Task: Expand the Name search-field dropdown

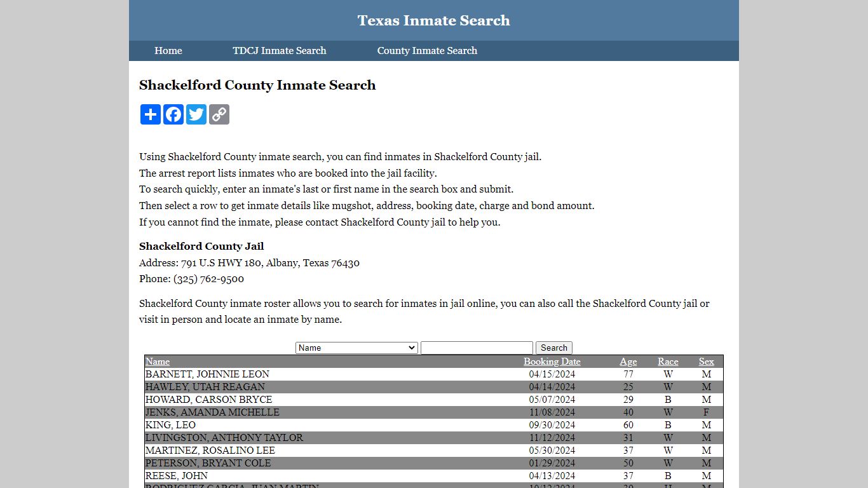Action: [356, 348]
